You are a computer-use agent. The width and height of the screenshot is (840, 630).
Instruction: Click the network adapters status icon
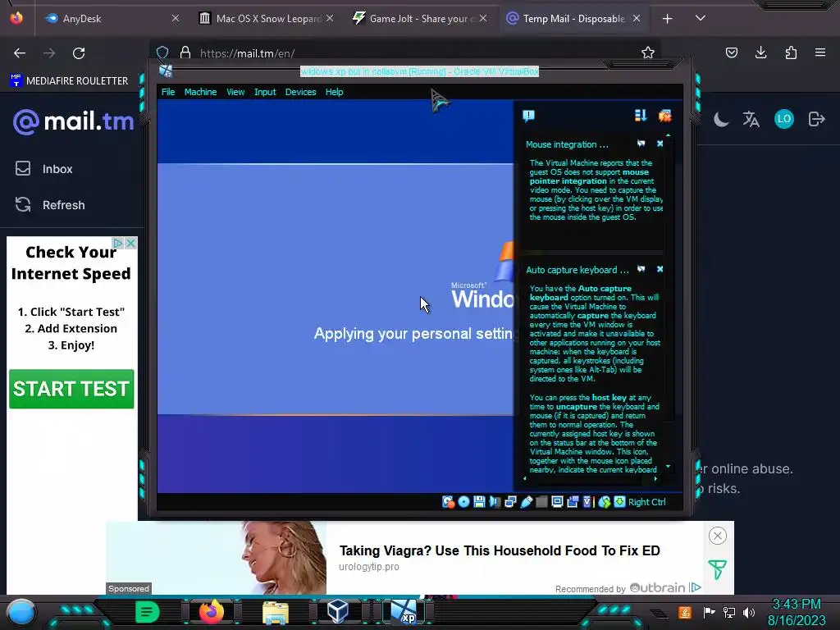pos(510,502)
